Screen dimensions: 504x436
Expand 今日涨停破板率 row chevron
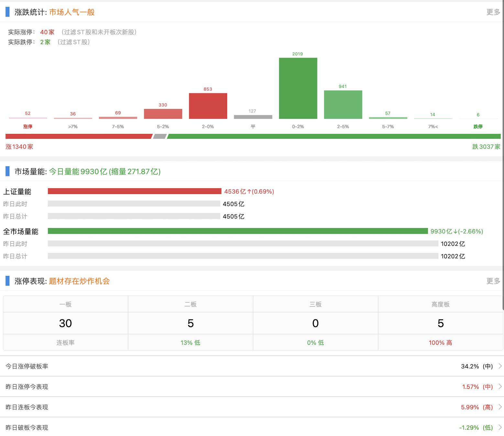pyautogui.click(x=500, y=366)
